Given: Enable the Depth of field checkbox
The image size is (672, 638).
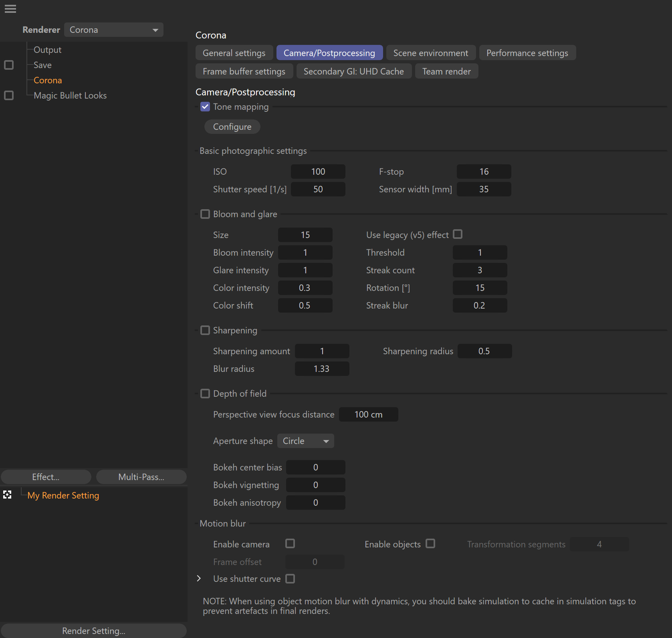Looking at the screenshot, I should pyautogui.click(x=205, y=394).
